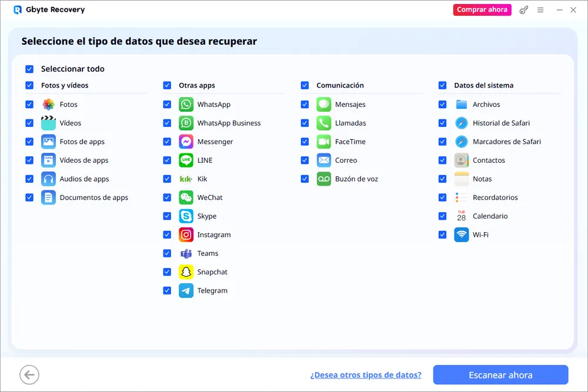Click the 'Recordatorios' label
Viewport: 588px width, 392px height.
495,197
